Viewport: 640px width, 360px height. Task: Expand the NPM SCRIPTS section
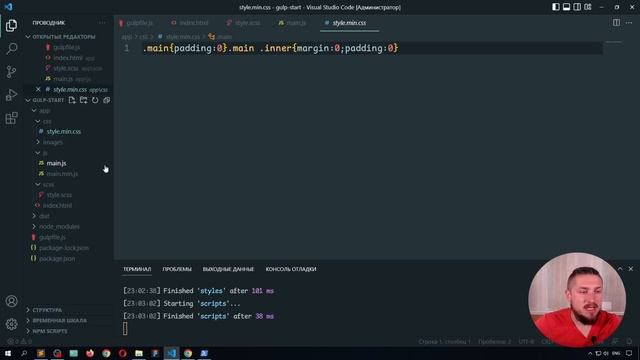pos(50,331)
